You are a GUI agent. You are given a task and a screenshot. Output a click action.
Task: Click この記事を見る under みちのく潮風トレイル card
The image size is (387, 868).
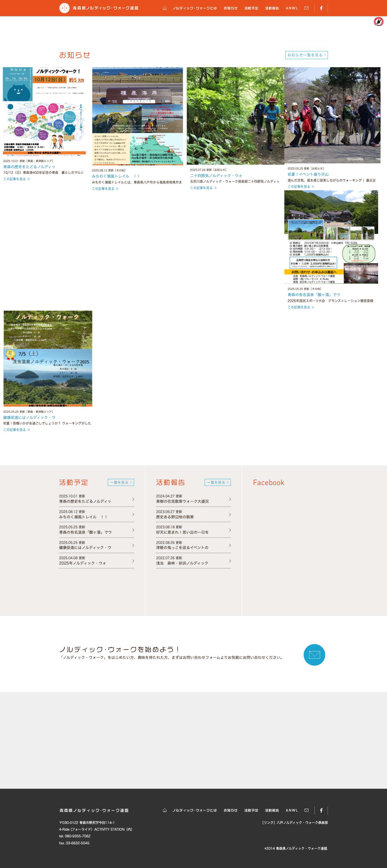click(x=105, y=189)
